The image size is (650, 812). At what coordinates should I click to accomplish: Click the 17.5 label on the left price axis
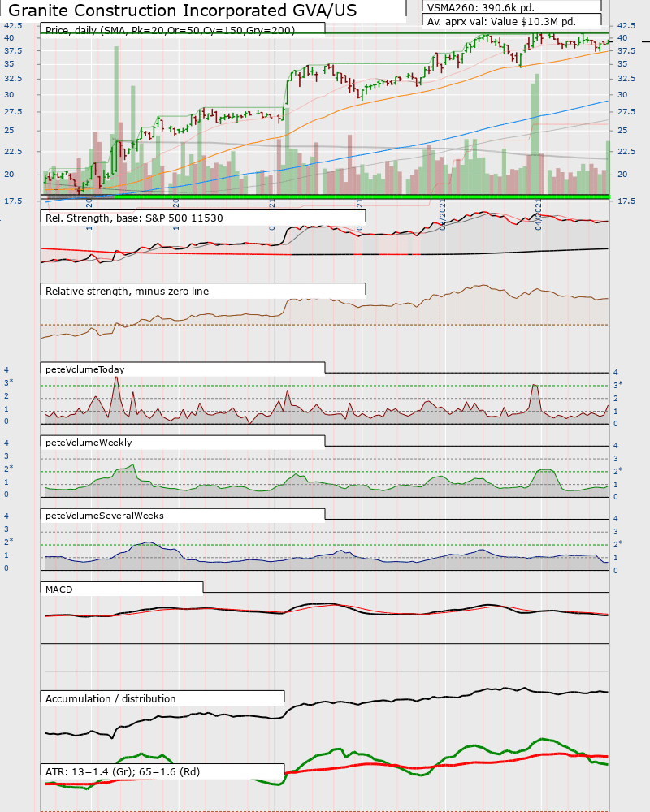click(x=13, y=201)
